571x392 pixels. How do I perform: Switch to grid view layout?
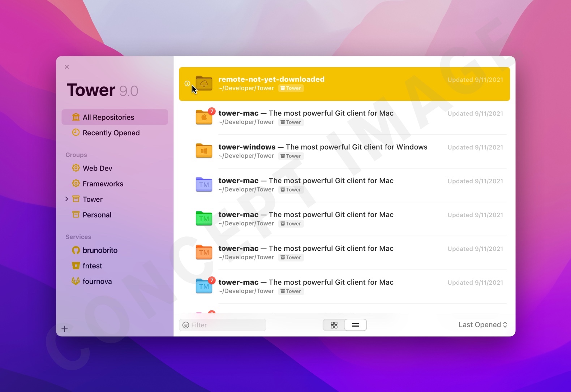coord(334,325)
